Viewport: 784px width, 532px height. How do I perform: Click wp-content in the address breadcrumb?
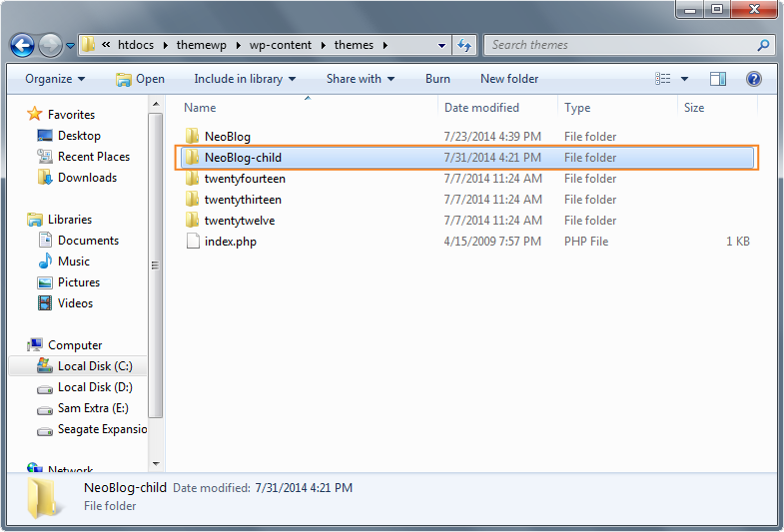(x=281, y=45)
